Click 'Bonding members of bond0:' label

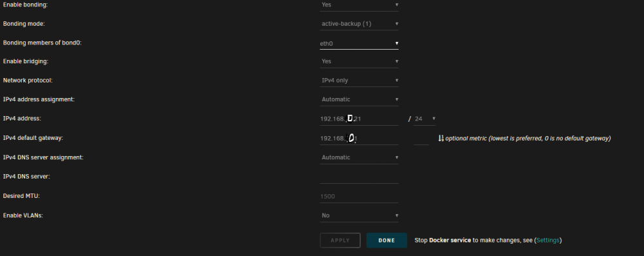point(43,43)
